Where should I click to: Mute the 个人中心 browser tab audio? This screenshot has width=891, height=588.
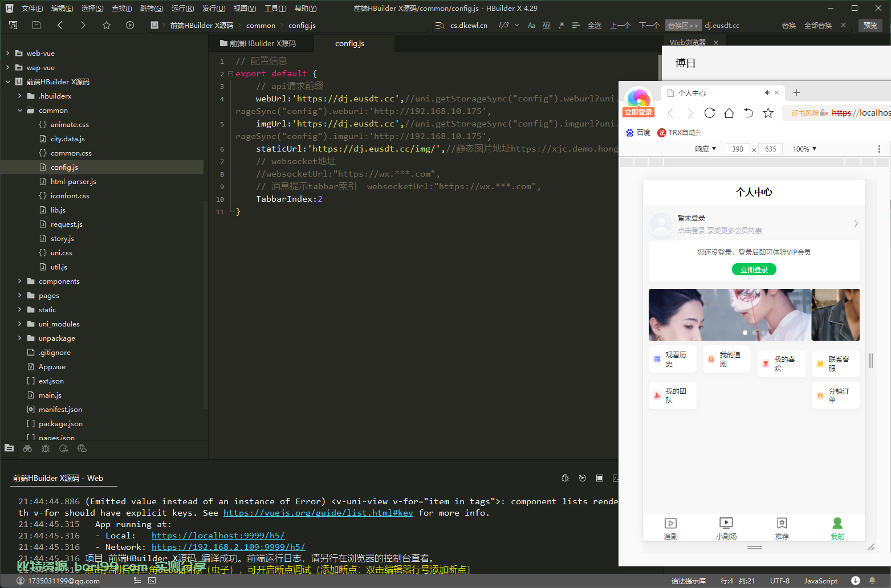767,93
